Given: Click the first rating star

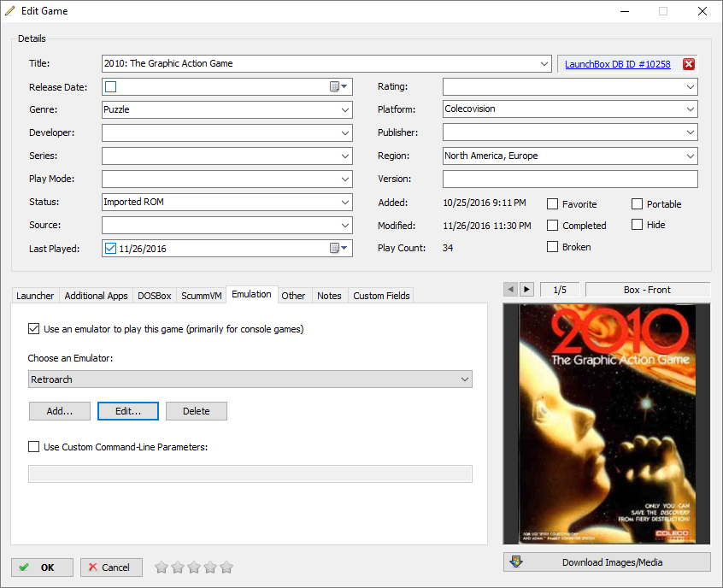Looking at the screenshot, I should tap(162, 567).
